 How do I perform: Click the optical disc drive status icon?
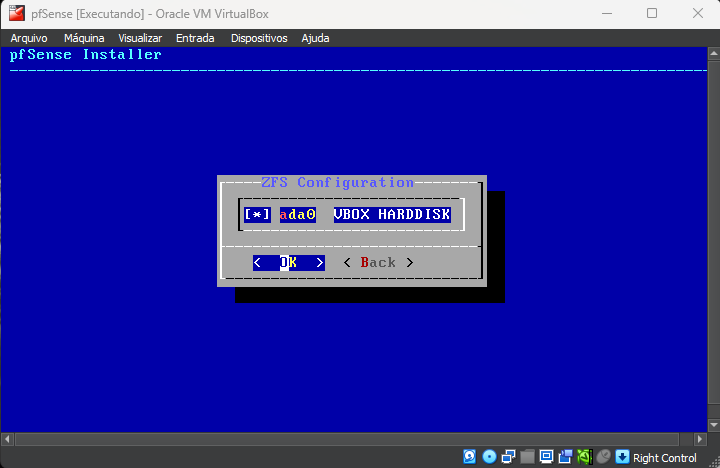tap(489, 457)
